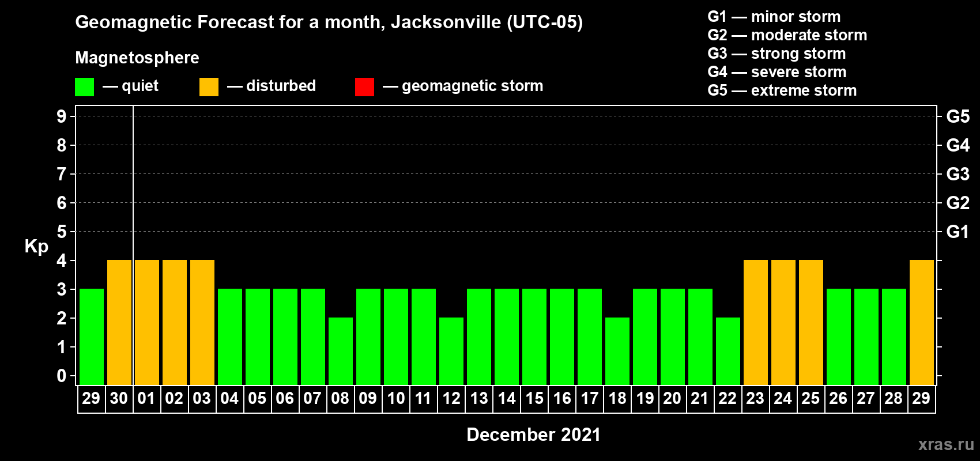Select the orange bar above date 25
Screen dimensions: 980x461
tap(811, 323)
